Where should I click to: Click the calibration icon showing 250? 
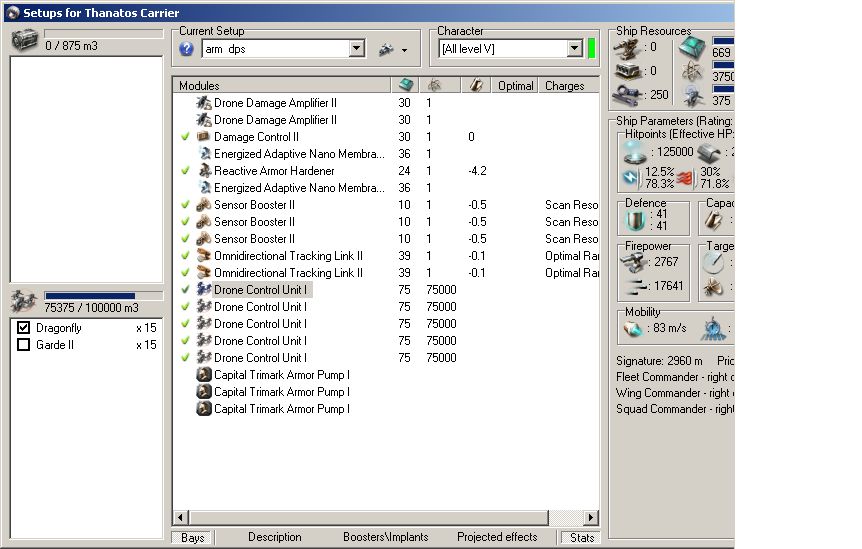(x=627, y=95)
